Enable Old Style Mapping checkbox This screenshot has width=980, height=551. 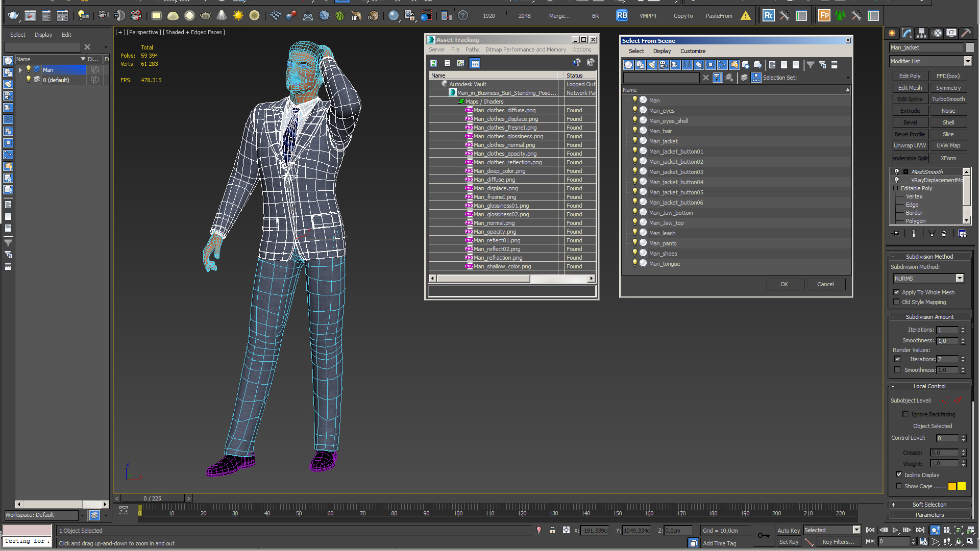point(897,302)
